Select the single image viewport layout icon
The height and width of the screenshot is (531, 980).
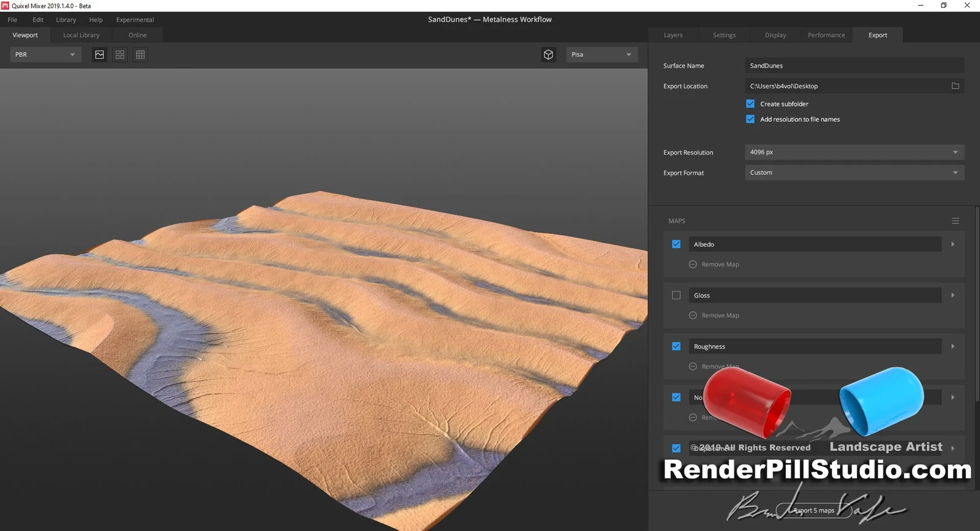[99, 55]
